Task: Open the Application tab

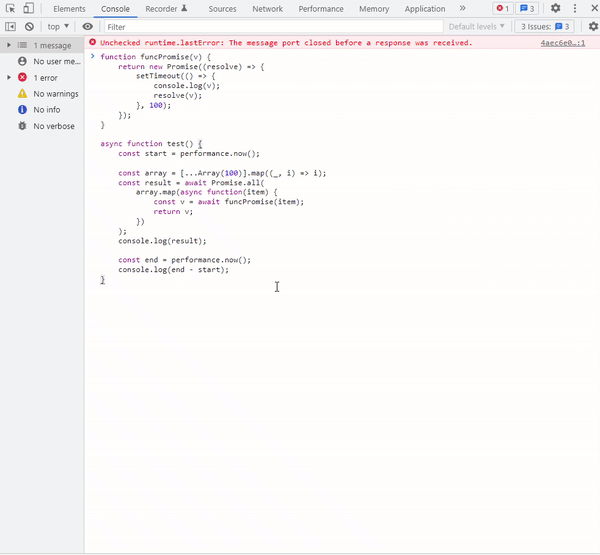Action: pos(425,9)
